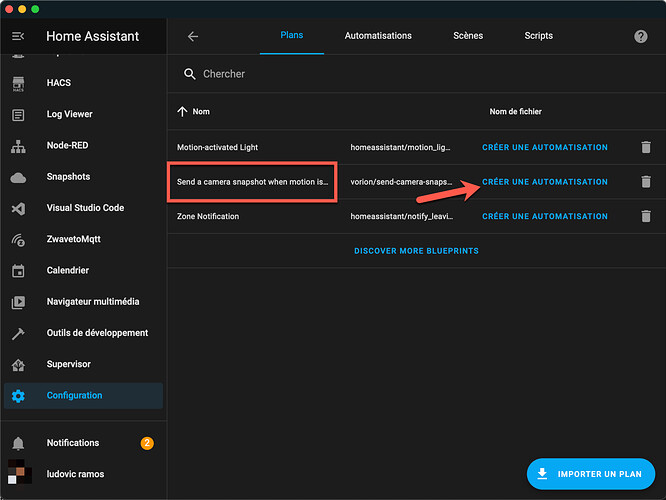Screen dimensions: 666x500
Task: Click the Log Viewer icon
Action: [x=18, y=115]
